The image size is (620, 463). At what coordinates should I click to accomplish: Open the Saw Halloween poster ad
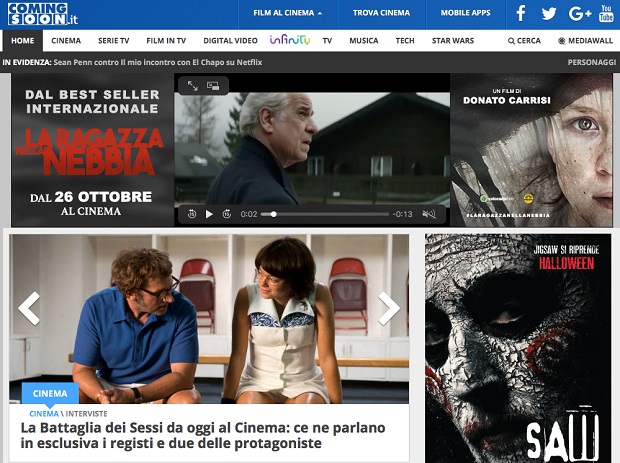pyautogui.click(x=517, y=348)
